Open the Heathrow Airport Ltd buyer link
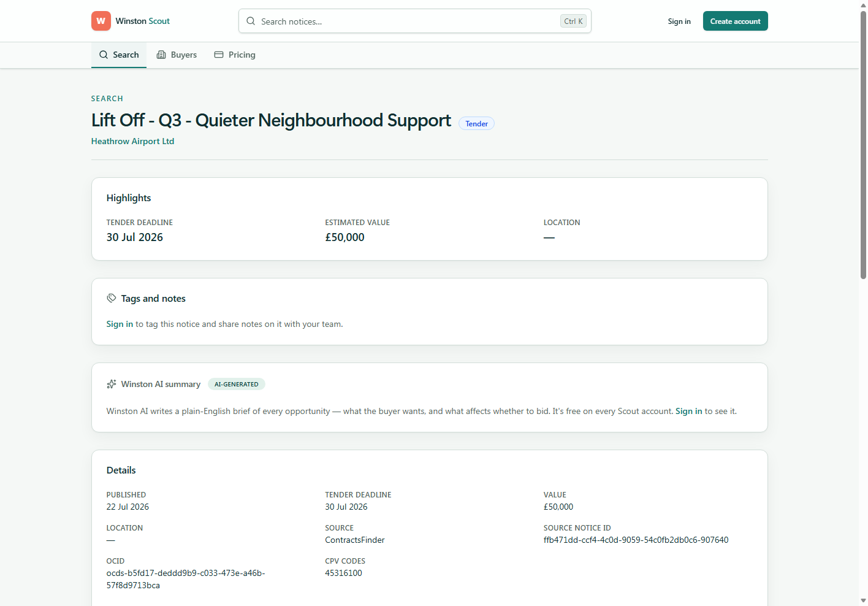Image resolution: width=868 pixels, height=606 pixels. [132, 141]
